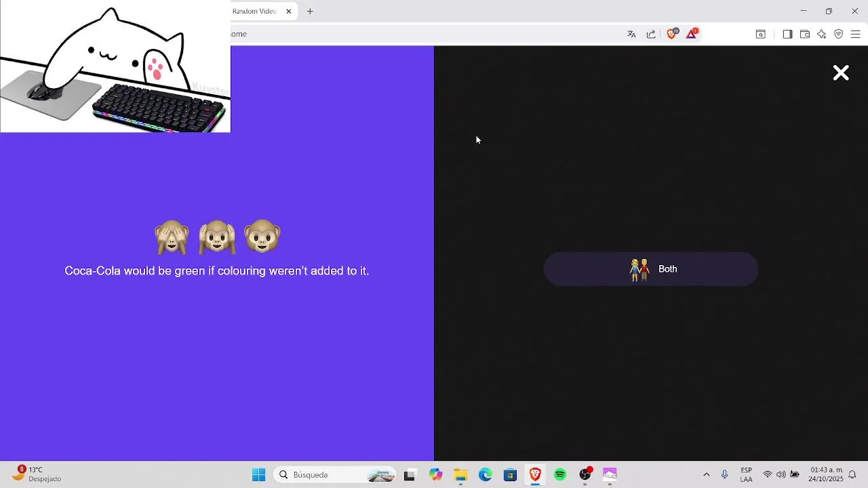
Task: Launch Copilot from the taskbar
Action: tap(435, 475)
